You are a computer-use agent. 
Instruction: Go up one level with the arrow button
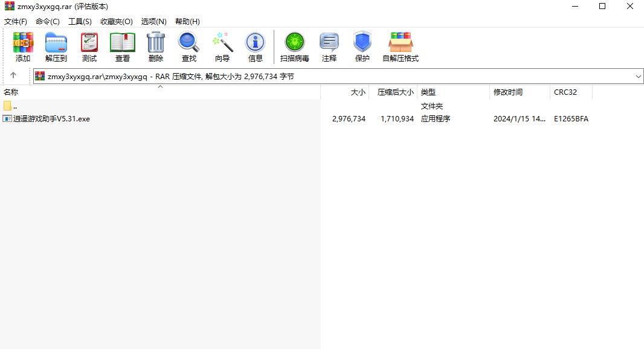[13, 75]
